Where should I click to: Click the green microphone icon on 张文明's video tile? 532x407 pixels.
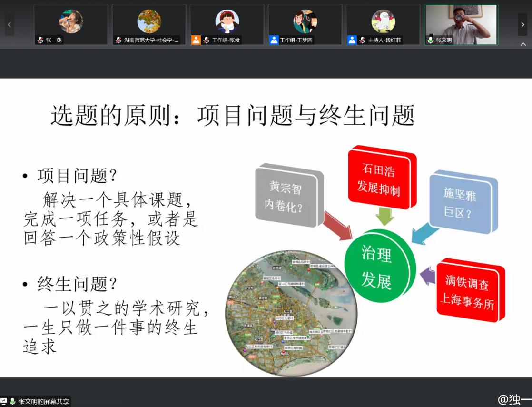pos(431,40)
